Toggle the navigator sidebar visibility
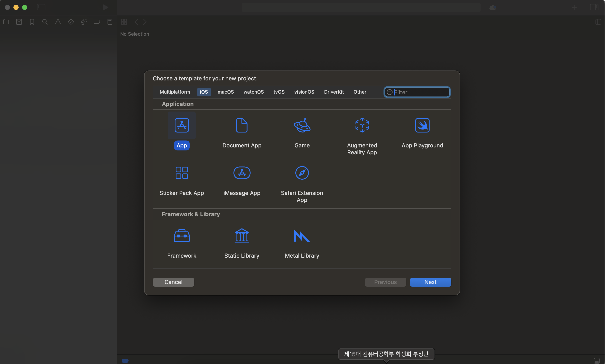Viewport: 605px width, 364px height. tap(41, 7)
